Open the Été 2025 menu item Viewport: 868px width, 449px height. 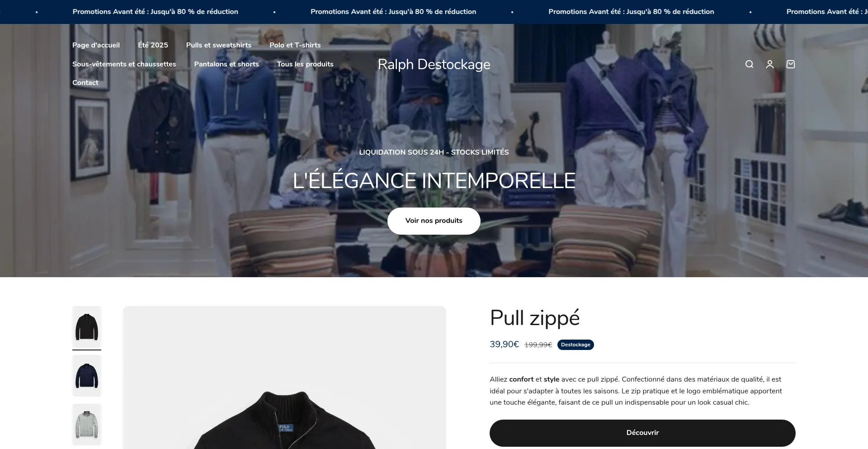[x=153, y=45]
